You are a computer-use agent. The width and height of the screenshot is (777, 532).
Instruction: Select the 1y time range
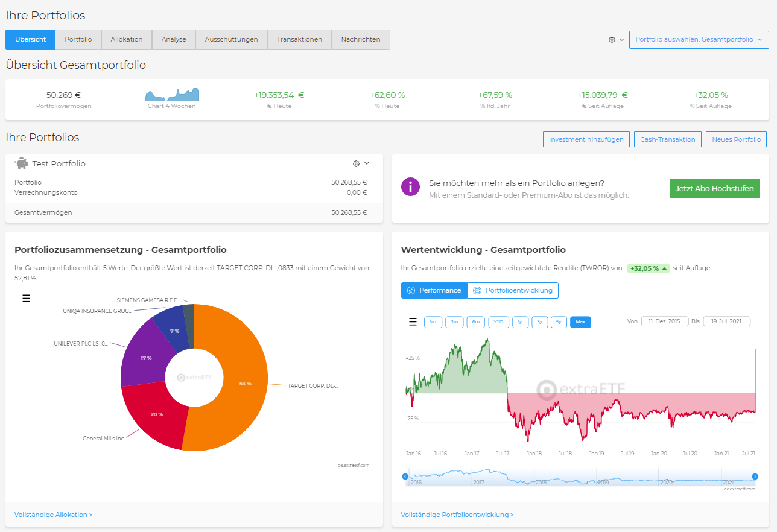click(x=520, y=322)
